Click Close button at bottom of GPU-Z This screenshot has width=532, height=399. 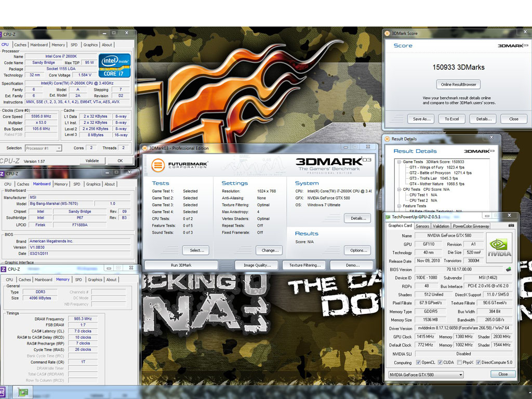point(503,374)
